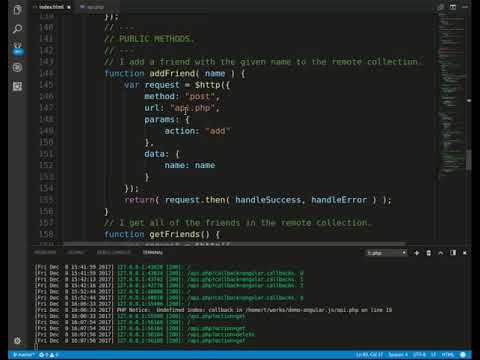Open the terminal selector dropdown

pyautogui.click(x=386, y=253)
